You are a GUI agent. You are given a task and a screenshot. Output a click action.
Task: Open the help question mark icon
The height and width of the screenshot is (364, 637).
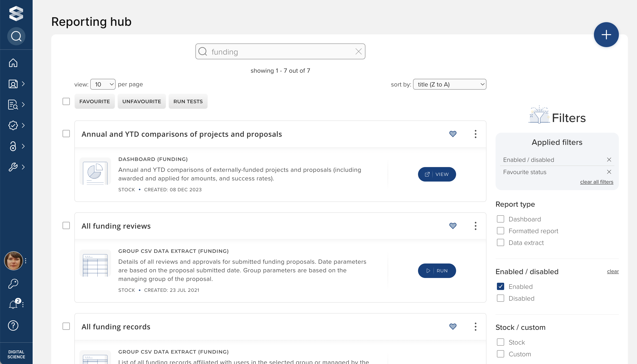[x=13, y=325]
